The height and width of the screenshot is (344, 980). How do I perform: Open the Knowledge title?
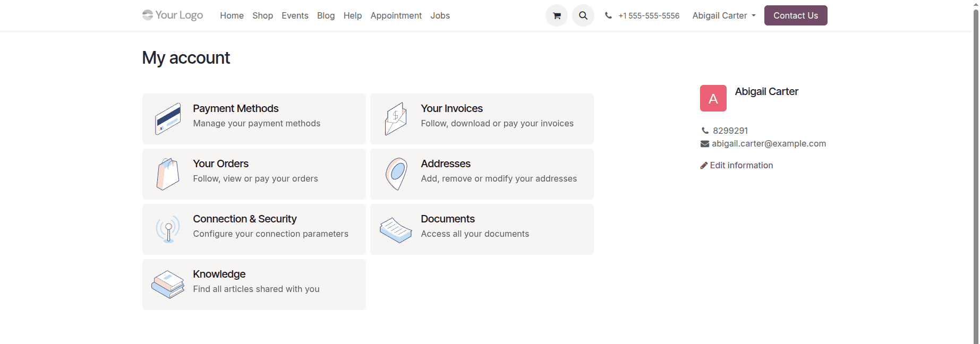click(219, 274)
